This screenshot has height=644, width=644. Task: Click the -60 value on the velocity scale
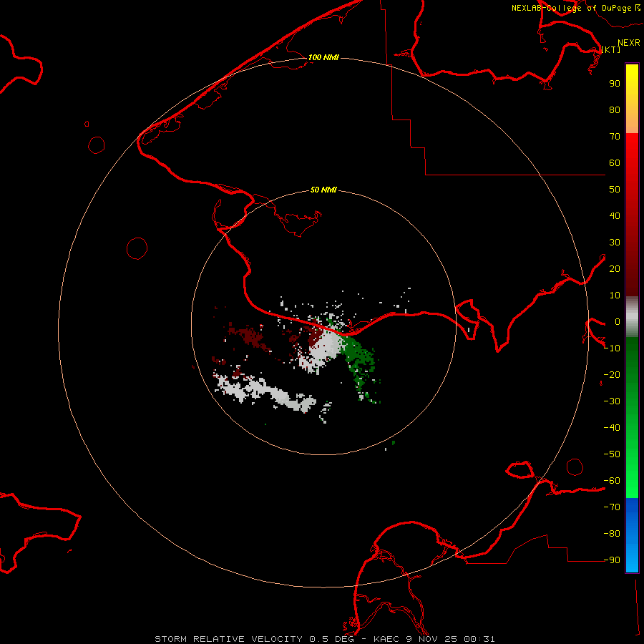click(612, 481)
